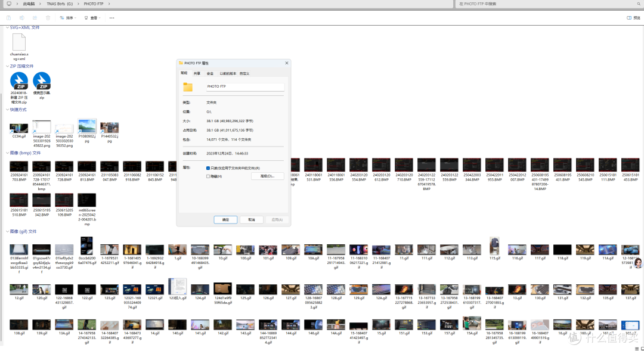Open the three-dot See more menu

[x=112, y=18]
